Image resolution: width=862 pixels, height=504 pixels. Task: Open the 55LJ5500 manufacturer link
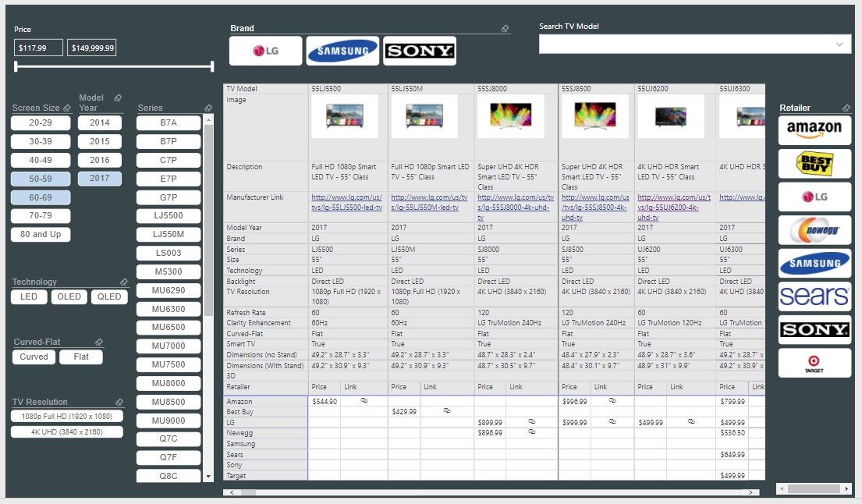[347, 202]
